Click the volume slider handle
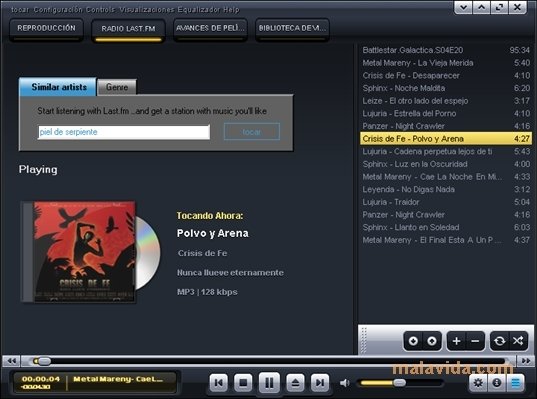537x399 pixels. (399, 383)
